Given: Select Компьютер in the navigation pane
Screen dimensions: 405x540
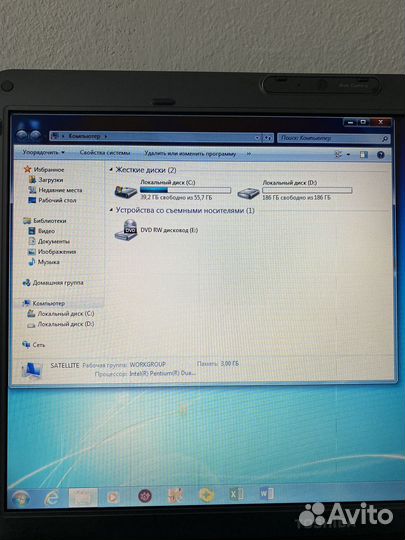Looking at the screenshot, I should (x=48, y=303).
